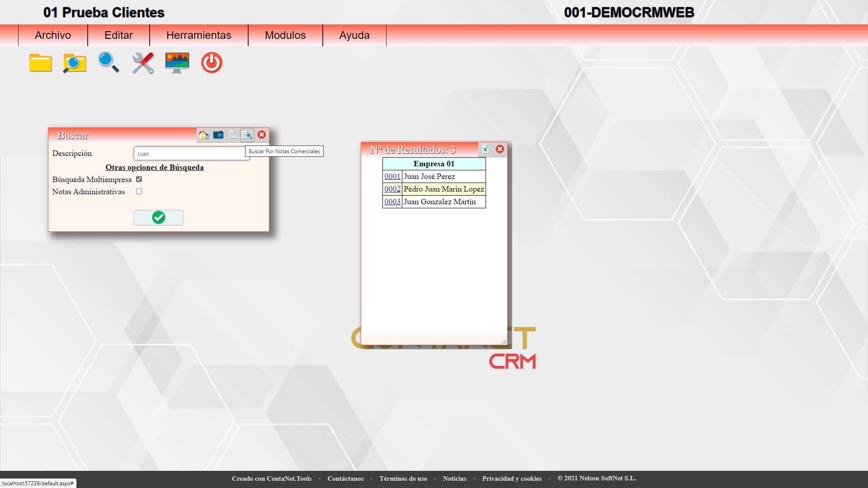Click the Nº de Resultados: 3 title
The height and width of the screenshot is (488, 868).
(413, 150)
